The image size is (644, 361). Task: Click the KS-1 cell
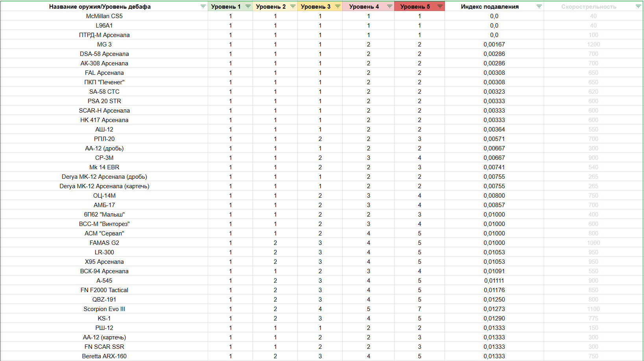104,318
